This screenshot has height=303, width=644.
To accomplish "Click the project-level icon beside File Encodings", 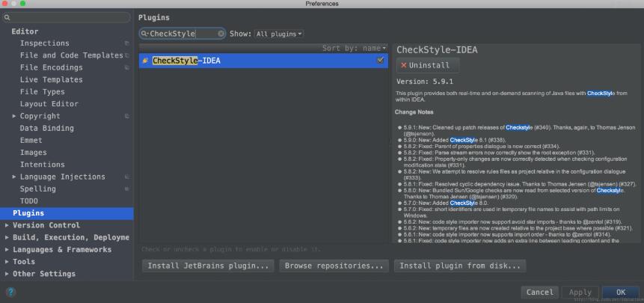I will point(126,67).
